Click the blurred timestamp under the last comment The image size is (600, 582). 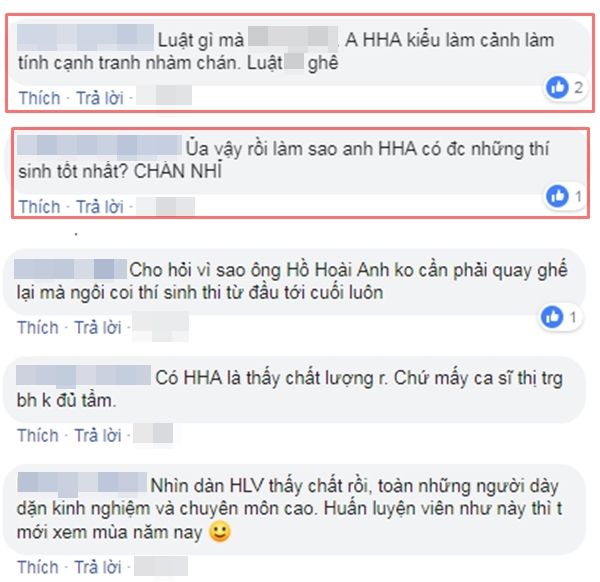pos(161,566)
